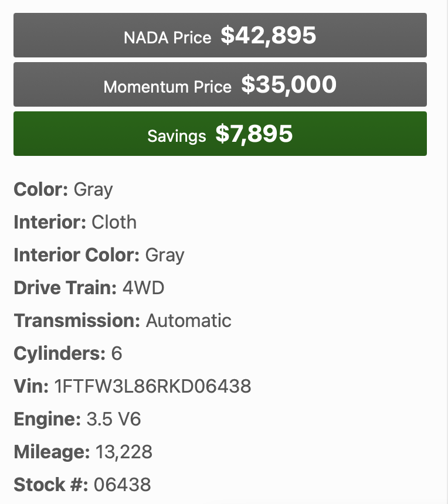Screen dimensions: 448x504
Task: Click the VIN number 1FTFW3L86RKD06438
Action: pos(152,386)
